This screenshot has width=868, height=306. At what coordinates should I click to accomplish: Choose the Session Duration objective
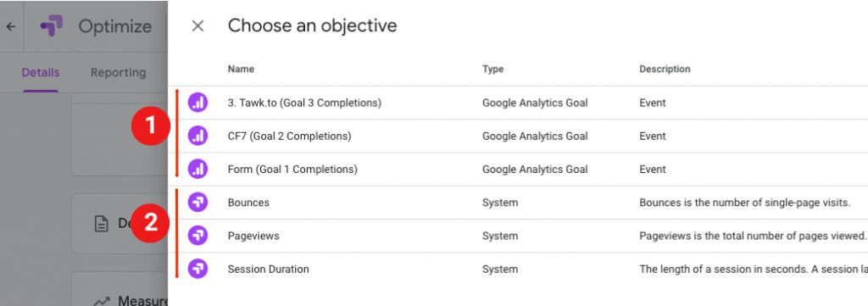[518, 270]
